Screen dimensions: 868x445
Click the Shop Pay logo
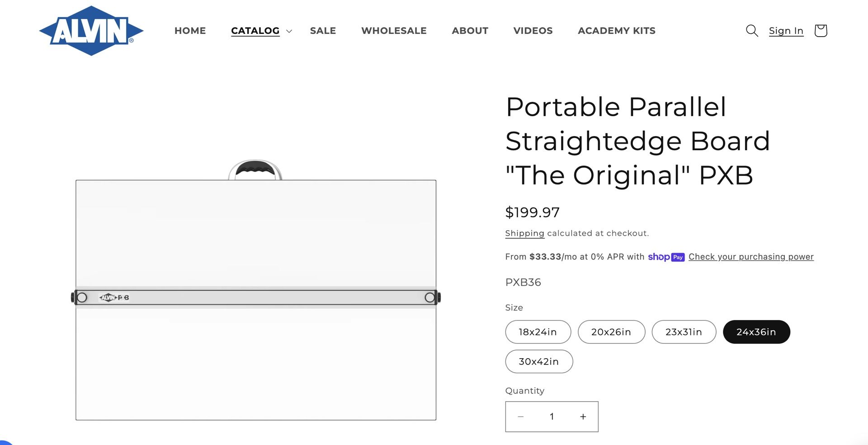click(x=666, y=257)
